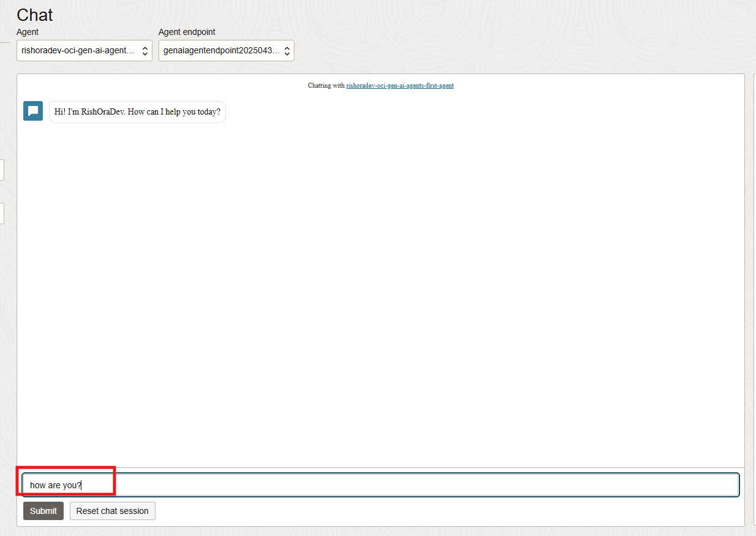The width and height of the screenshot is (756, 536).
Task: Click the Agent dropdown up-down arrow icon
Action: pyautogui.click(x=145, y=51)
